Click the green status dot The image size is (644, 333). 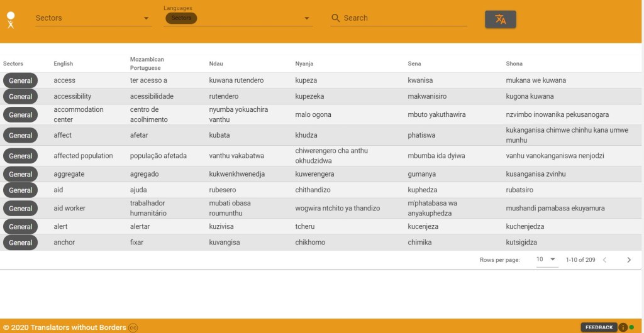pos(631,327)
